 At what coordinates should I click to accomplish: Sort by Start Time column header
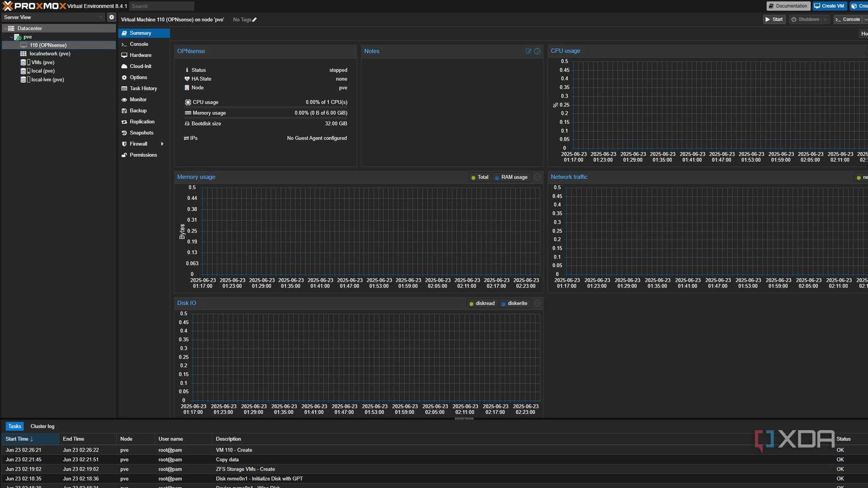[x=31, y=439]
